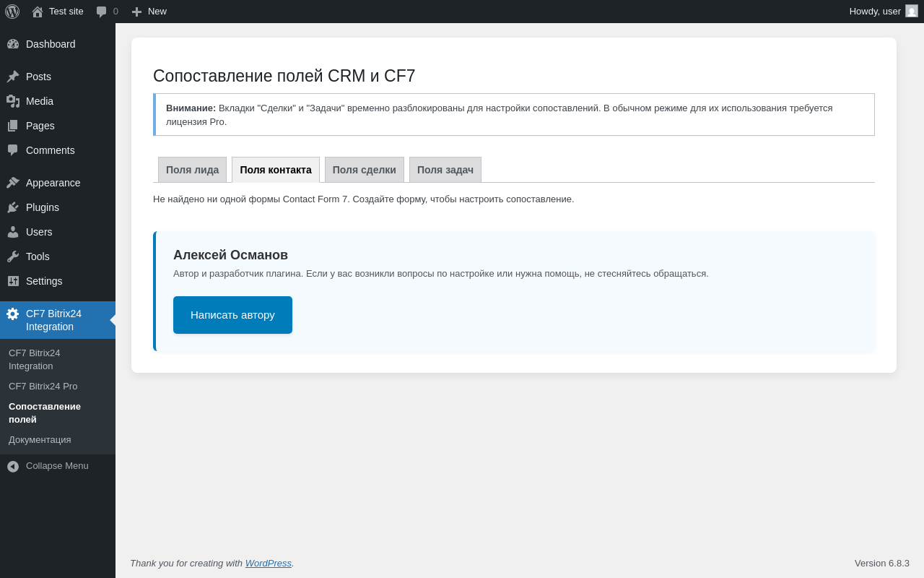924x578 pixels.
Task: Navigate to Pages
Action: coord(58,126)
